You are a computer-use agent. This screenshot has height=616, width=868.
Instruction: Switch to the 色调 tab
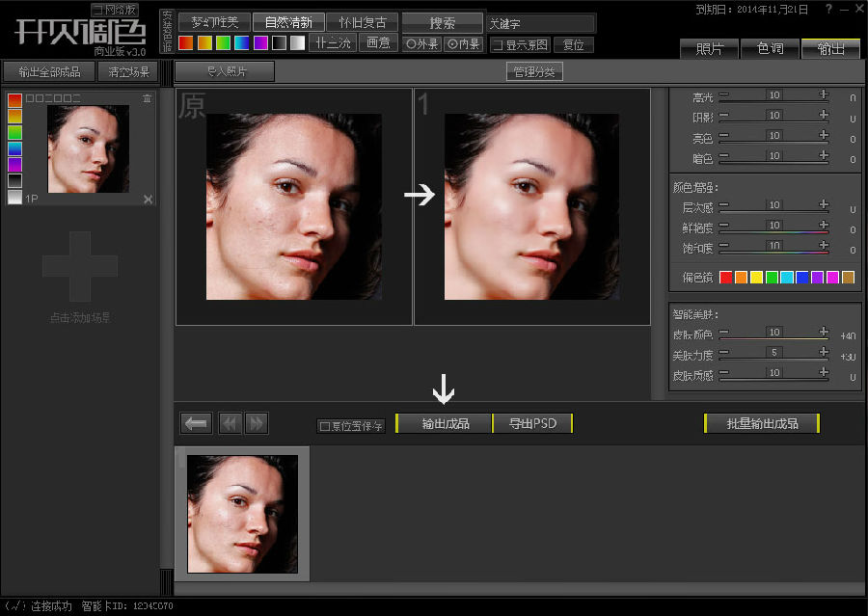[770, 49]
